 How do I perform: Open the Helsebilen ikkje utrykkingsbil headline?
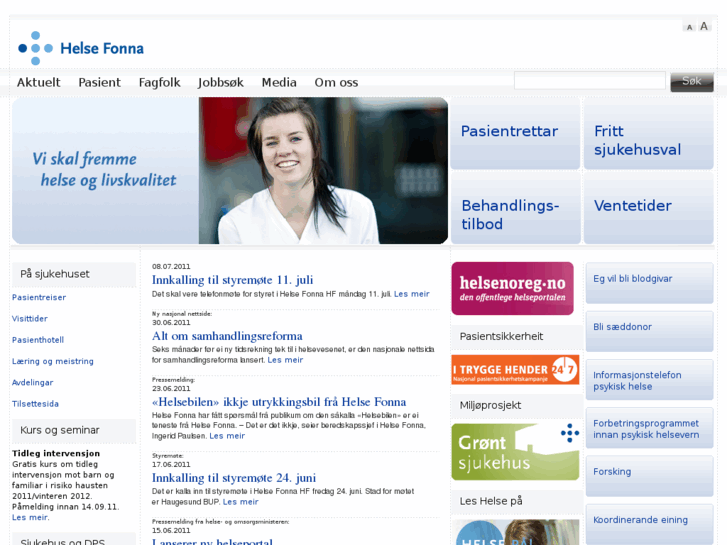(x=279, y=402)
